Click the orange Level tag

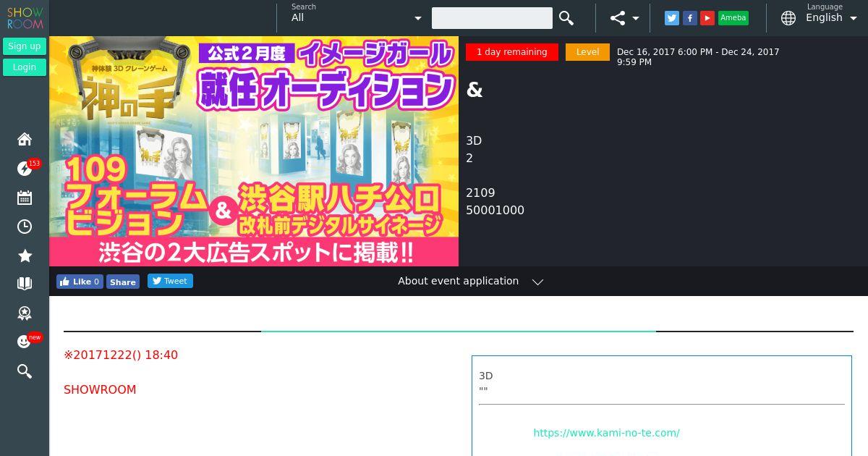click(x=587, y=52)
